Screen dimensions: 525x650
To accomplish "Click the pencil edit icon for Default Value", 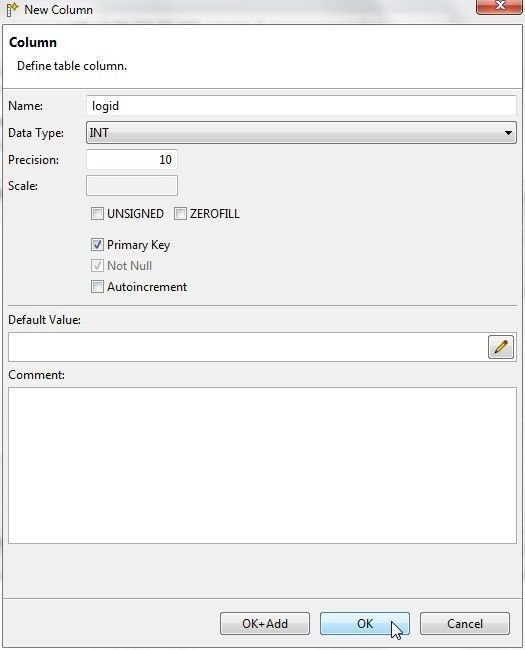I will tap(501, 347).
